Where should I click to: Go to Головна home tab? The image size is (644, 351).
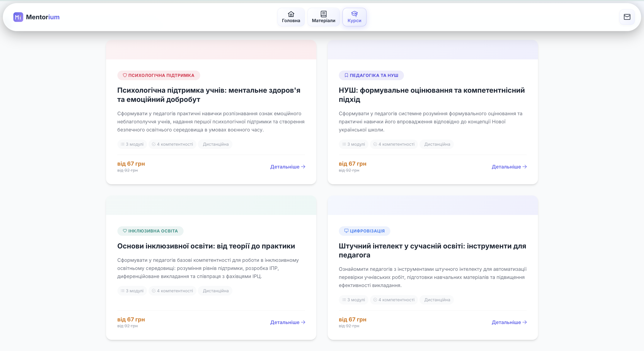[x=291, y=17]
